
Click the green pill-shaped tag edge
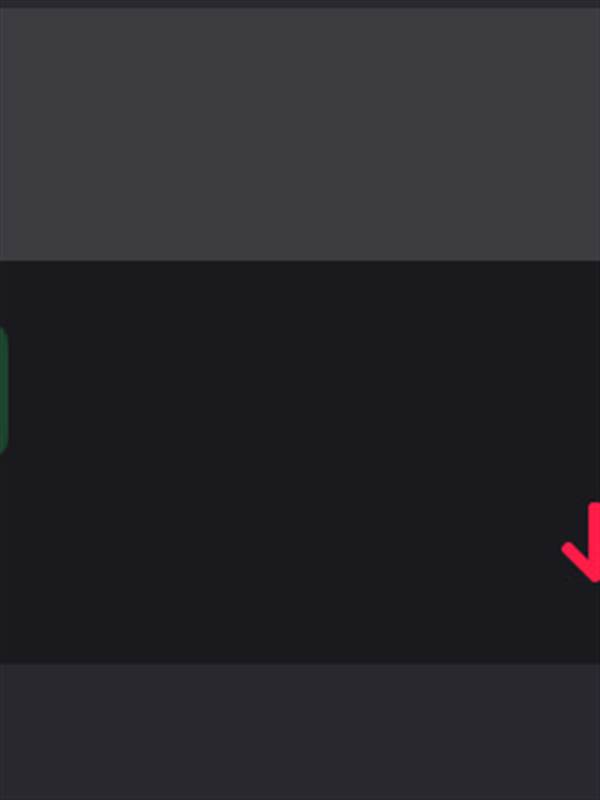tap(3, 390)
